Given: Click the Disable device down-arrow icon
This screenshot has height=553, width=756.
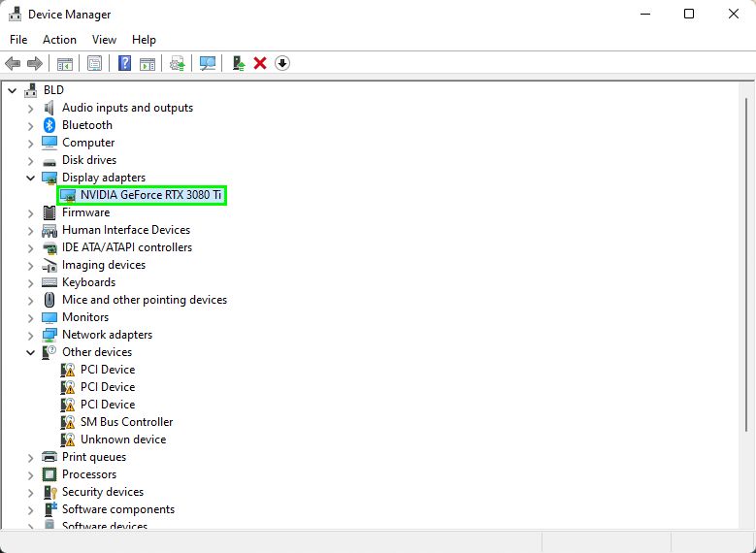Looking at the screenshot, I should pos(282,63).
